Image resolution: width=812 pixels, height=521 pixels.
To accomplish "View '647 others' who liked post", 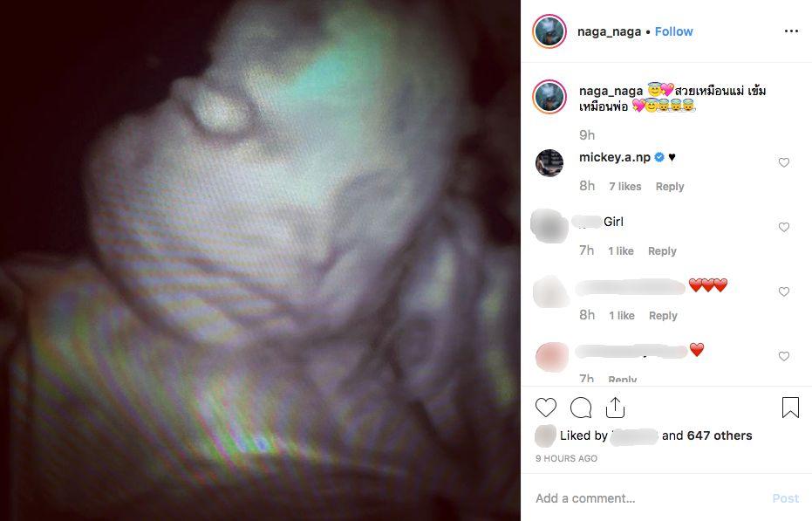I will click(x=720, y=435).
